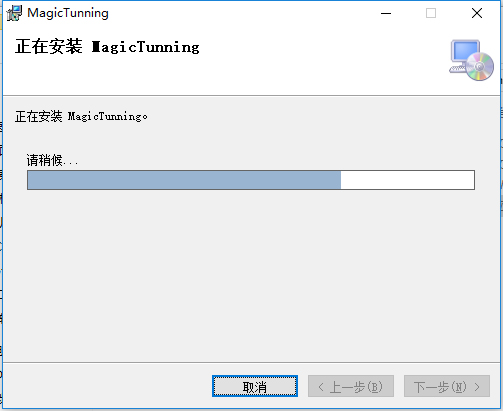Close the installer with the X button
503x411 pixels.
(x=477, y=13)
